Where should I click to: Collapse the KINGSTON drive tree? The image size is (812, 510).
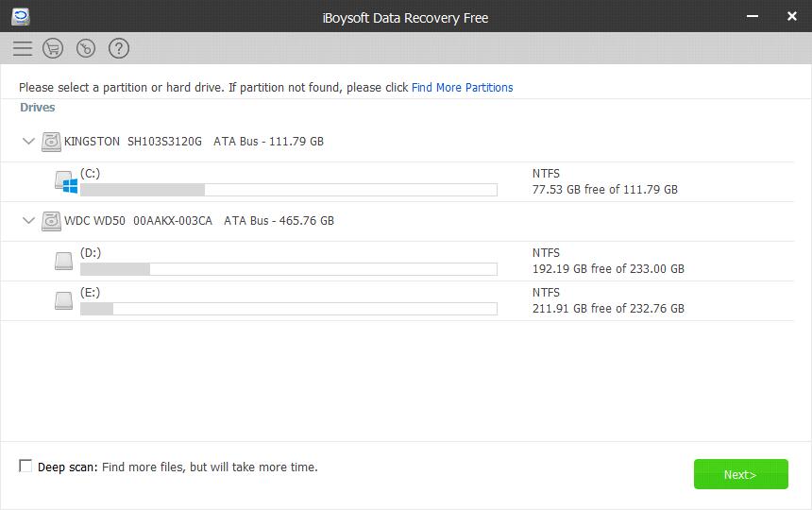click(28, 142)
